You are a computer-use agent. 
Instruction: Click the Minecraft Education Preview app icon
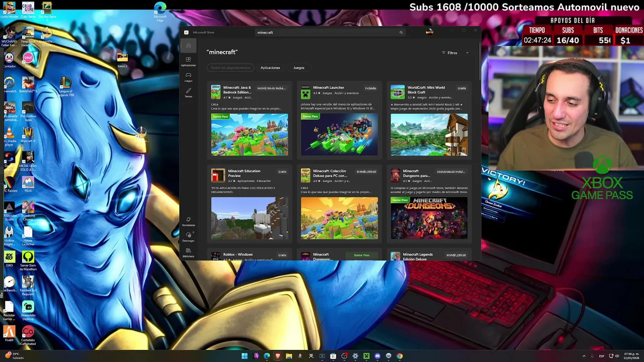(x=217, y=175)
